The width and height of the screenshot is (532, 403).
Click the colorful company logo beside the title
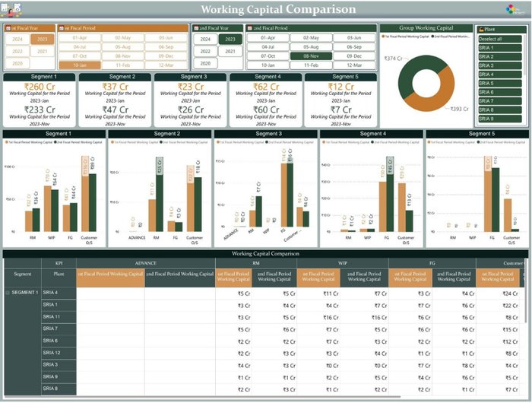515,10
